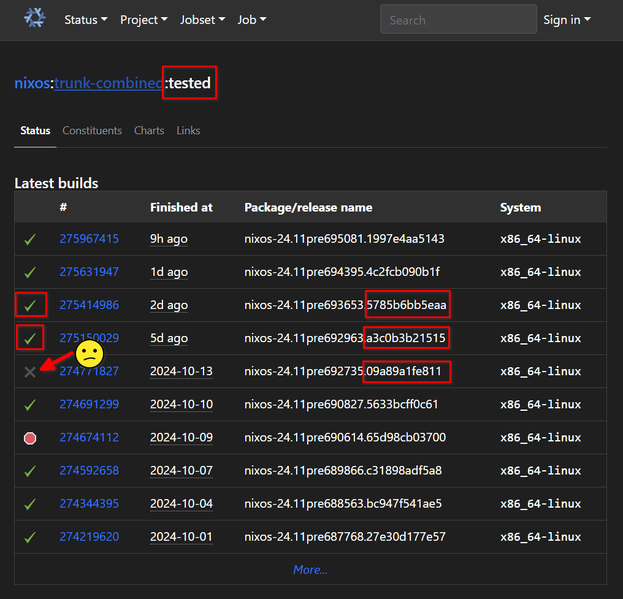Click green checkmark for build 274691299
The width and height of the screenshot is (623, 599).
click(30, 405)
